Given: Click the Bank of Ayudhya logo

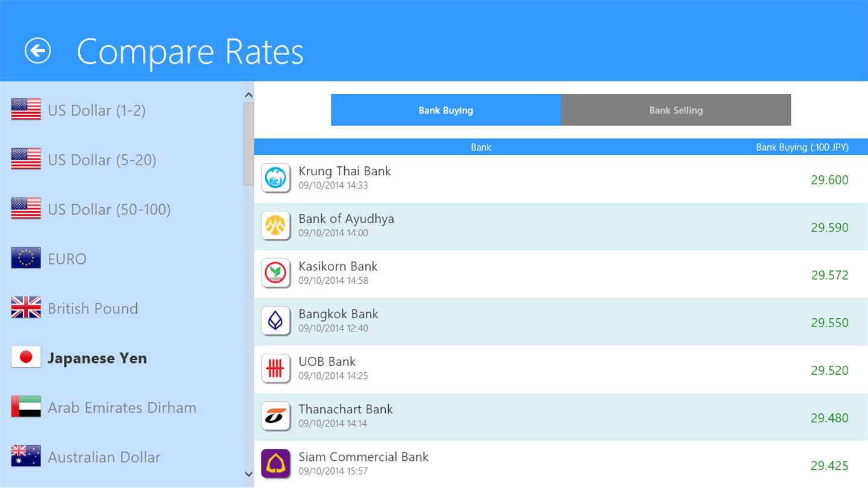Looking at the screenshot, I should point(275,226).
